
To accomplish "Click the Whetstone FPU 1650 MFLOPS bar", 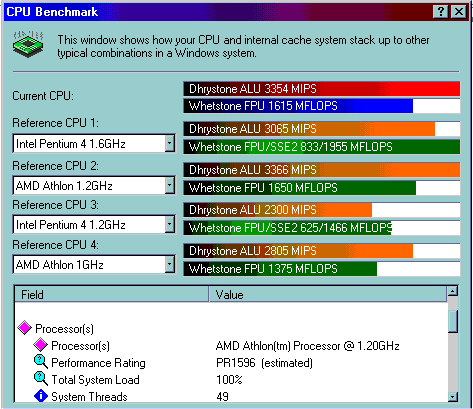I will point(322,188).
